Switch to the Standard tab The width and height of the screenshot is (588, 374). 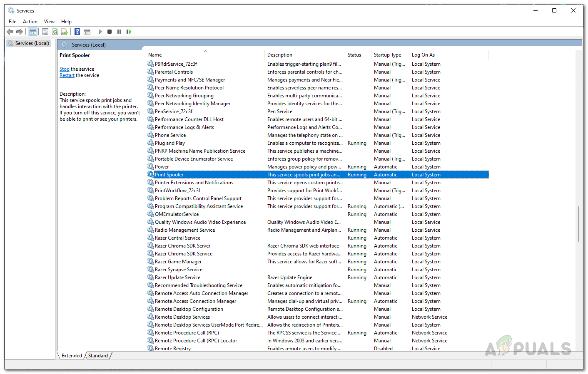[x=98, y=356]
